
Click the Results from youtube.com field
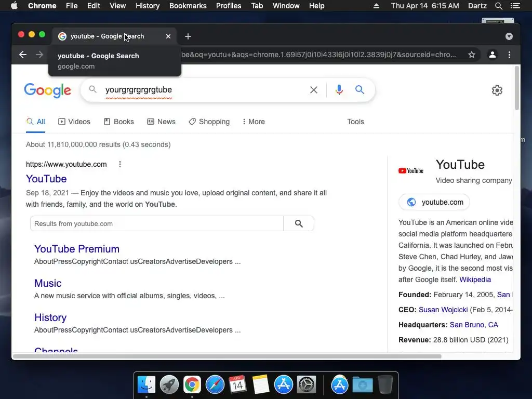pos(157,223)
